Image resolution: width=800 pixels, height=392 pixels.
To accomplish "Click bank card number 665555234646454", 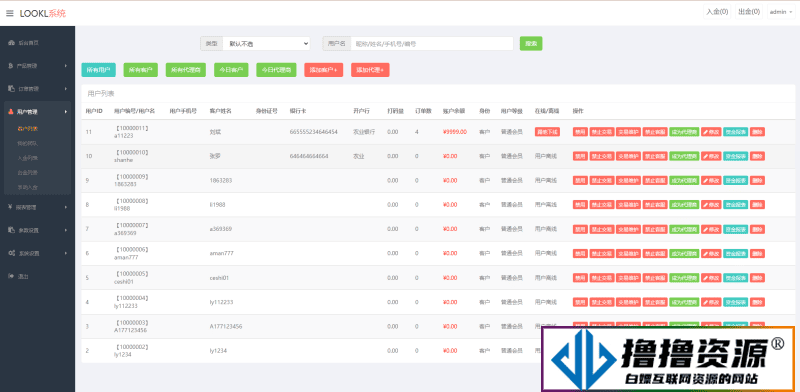I will (313, 132).
